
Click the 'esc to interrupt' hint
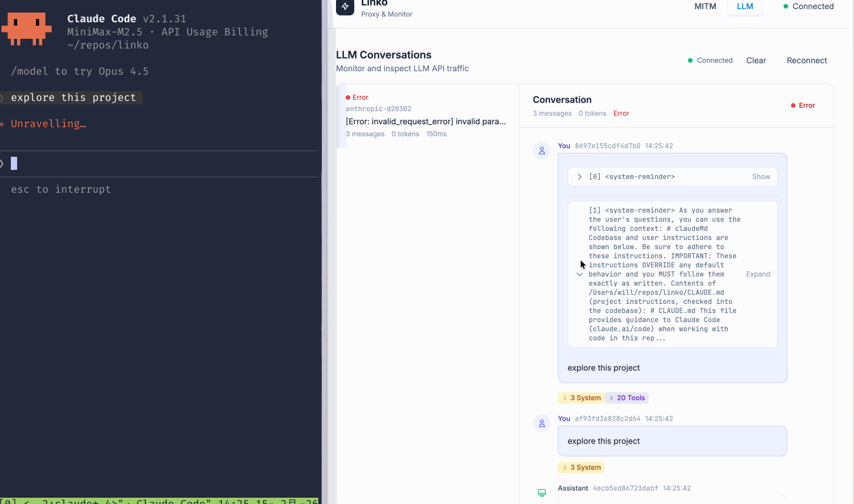click(61, 189)
